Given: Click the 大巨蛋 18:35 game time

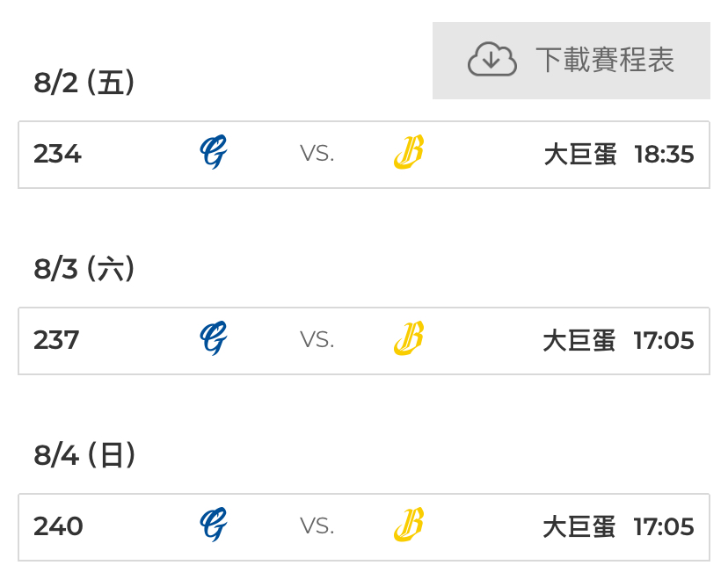Looking at the screenshot, I should 618,155.
